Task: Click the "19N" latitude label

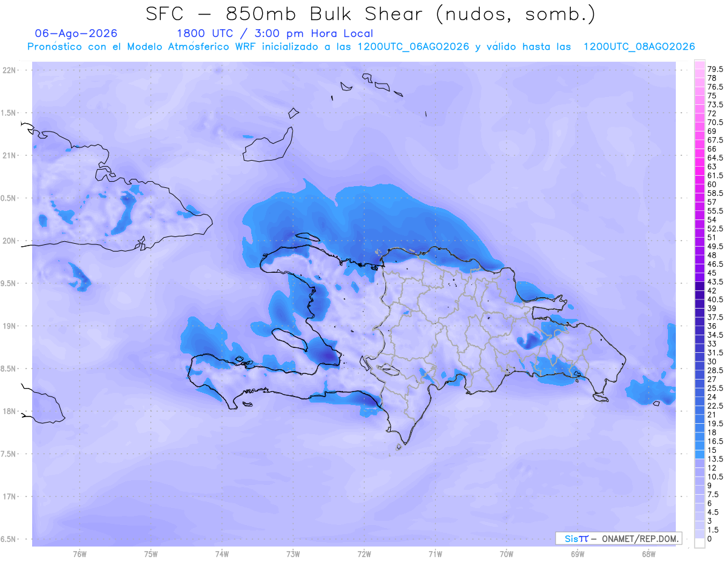Action: click(x=10, y=326)
